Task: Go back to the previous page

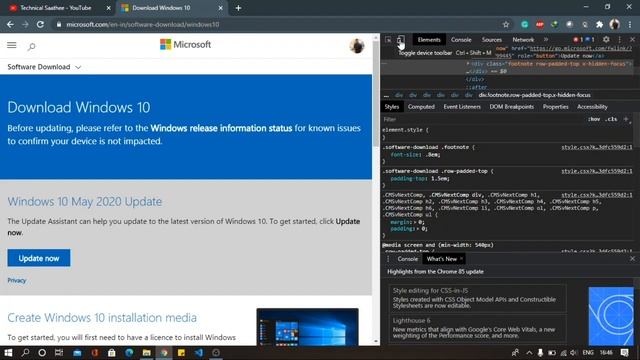Action: coord(10,24)
